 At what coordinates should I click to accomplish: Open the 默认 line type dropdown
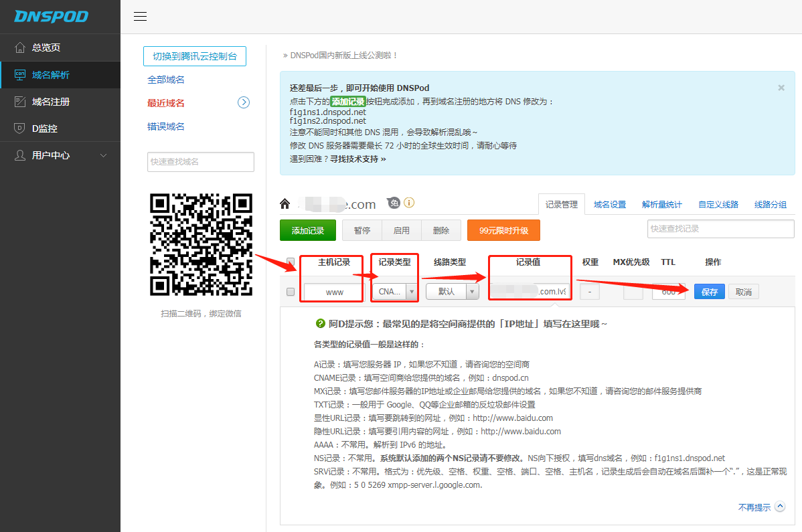pyautogui.click(x=473, y=292)
